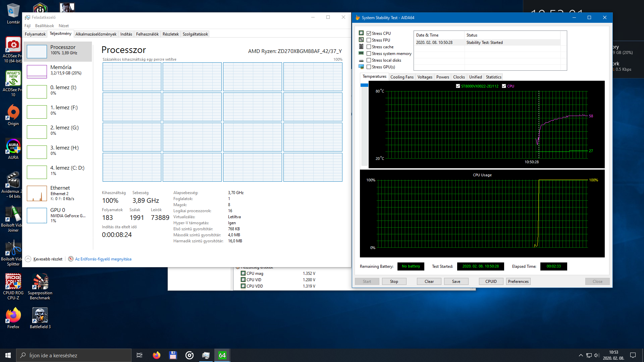
Task: Open the Lomtár recycle bin desktop icon
Action: [x=13, y=14]
